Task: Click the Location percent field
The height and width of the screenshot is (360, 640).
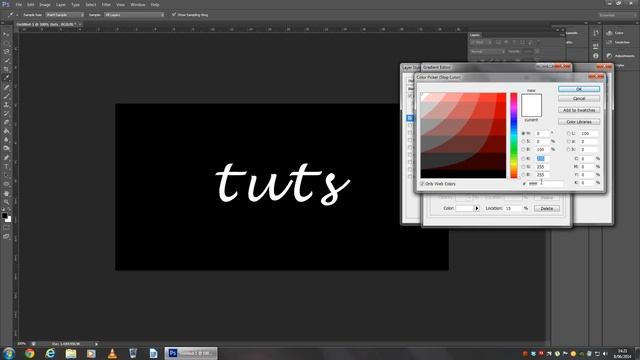Action: [513, 208]
